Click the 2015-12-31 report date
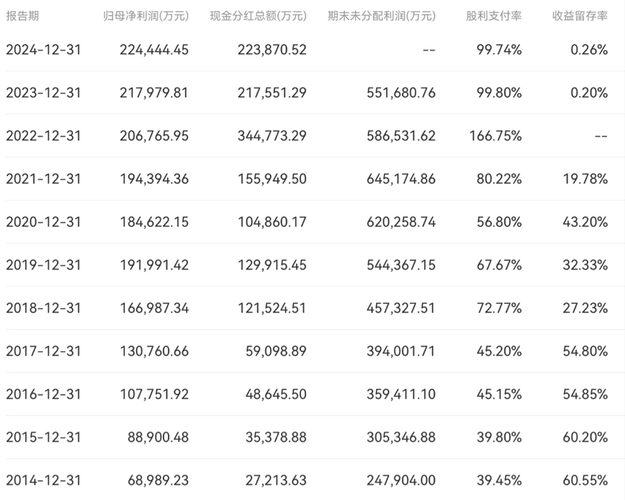This screenshot has width=625, height=500. coord(43,437)
